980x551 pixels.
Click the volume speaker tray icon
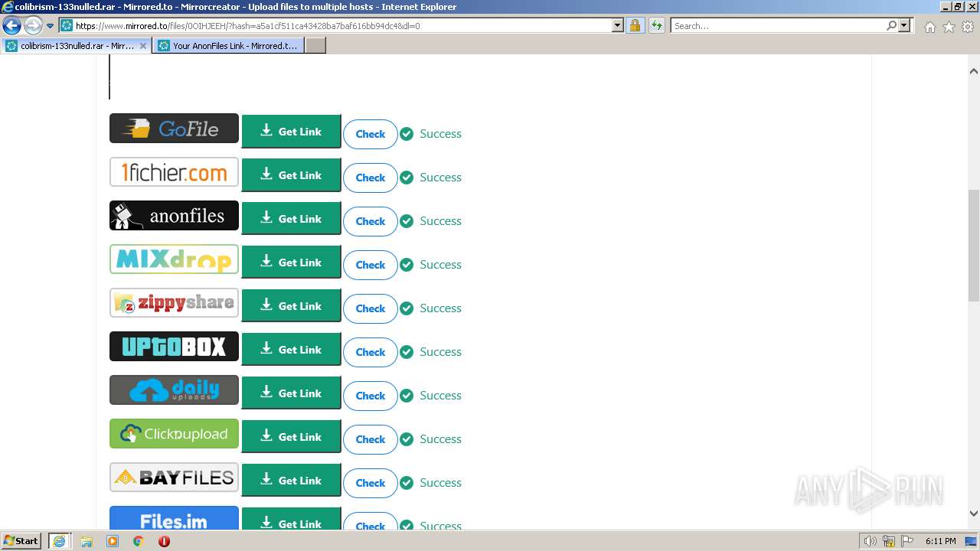coord(870,541)
